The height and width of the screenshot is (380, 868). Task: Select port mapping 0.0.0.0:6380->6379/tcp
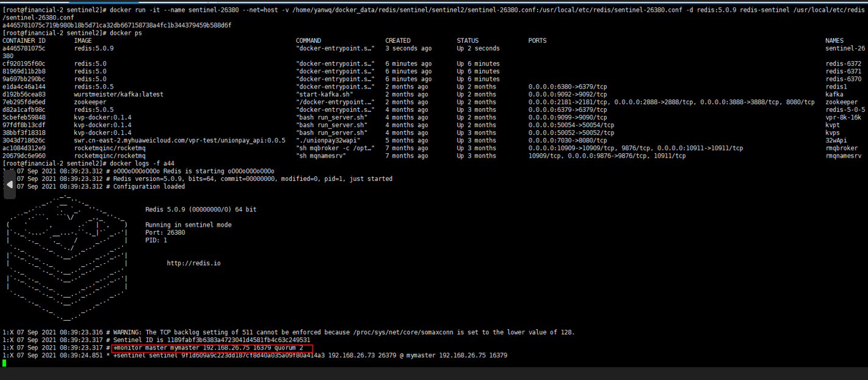tap(568, 87)
